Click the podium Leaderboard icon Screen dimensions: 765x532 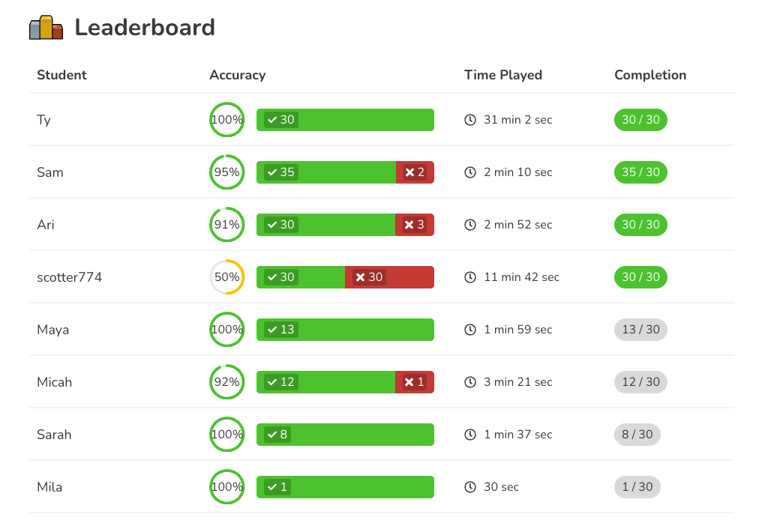(x=46, y=27)
